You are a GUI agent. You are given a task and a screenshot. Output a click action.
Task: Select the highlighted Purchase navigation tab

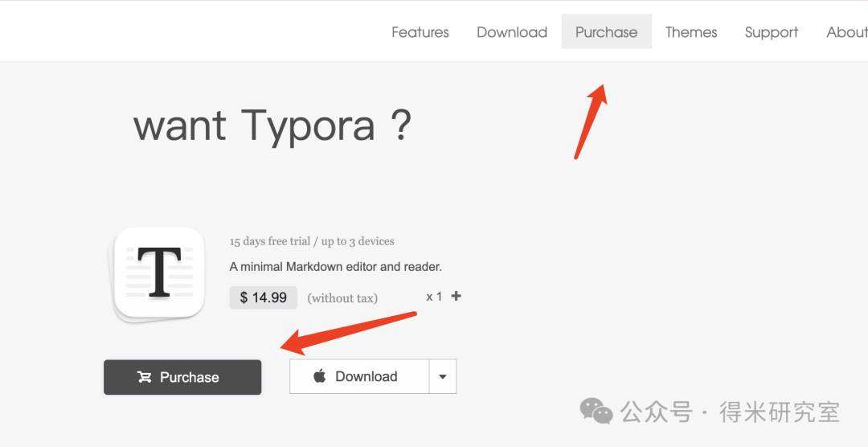point(607,32)
